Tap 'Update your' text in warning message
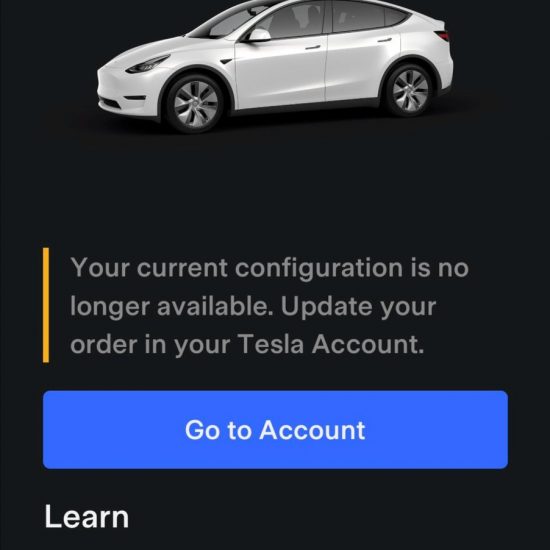The image size is (550, 550). pos(358,307)
